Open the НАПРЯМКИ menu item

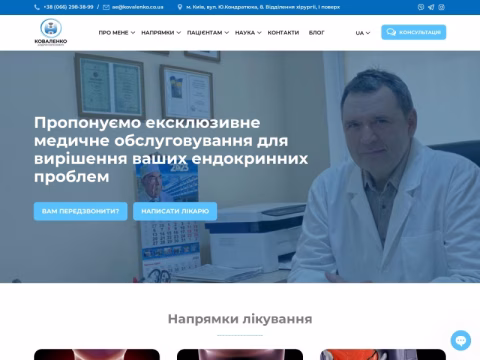click(158, 33)
